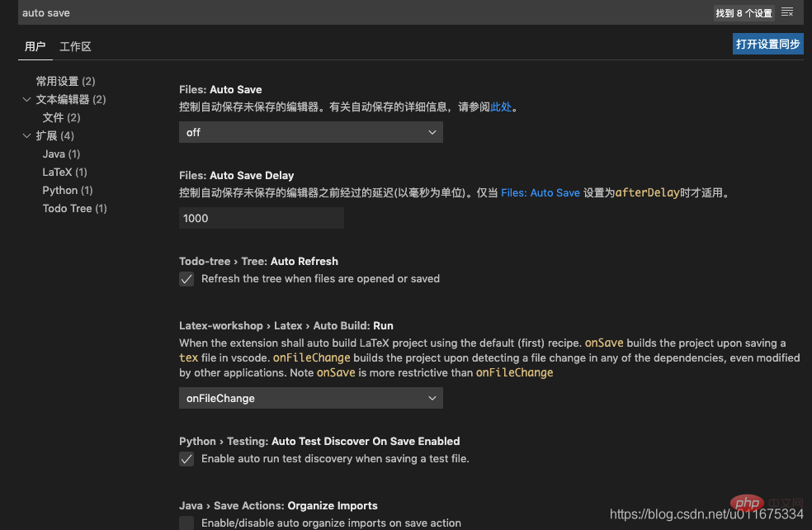Viewport: 812px width, 530px height.
Task: Clear the settings search results filter
Action: tap(786, 12)
